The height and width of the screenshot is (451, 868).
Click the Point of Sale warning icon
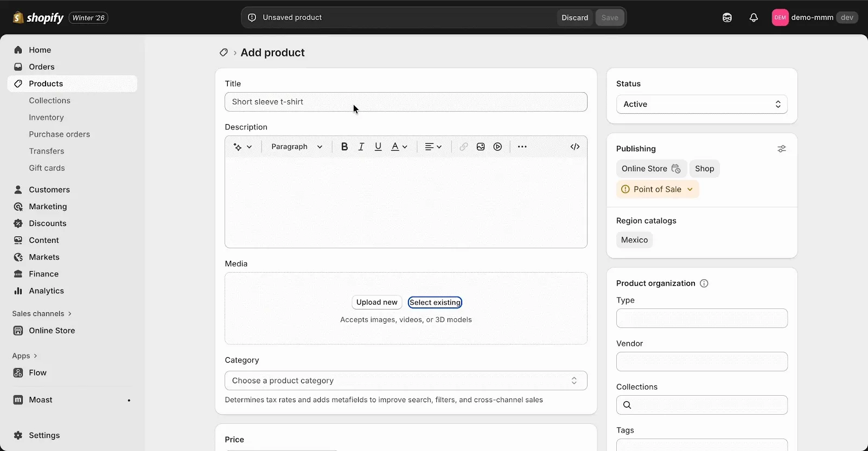pos(626,189)
